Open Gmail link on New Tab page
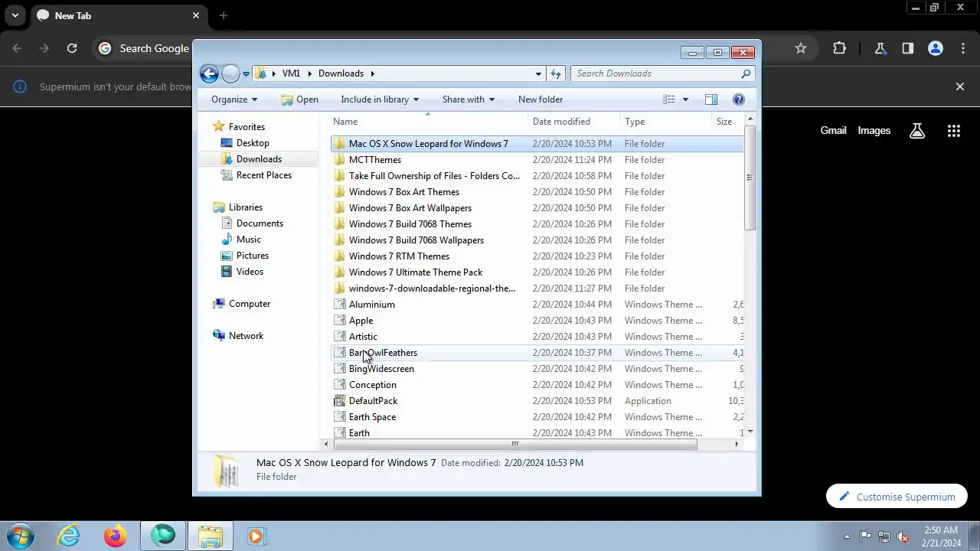 (833, 130)
